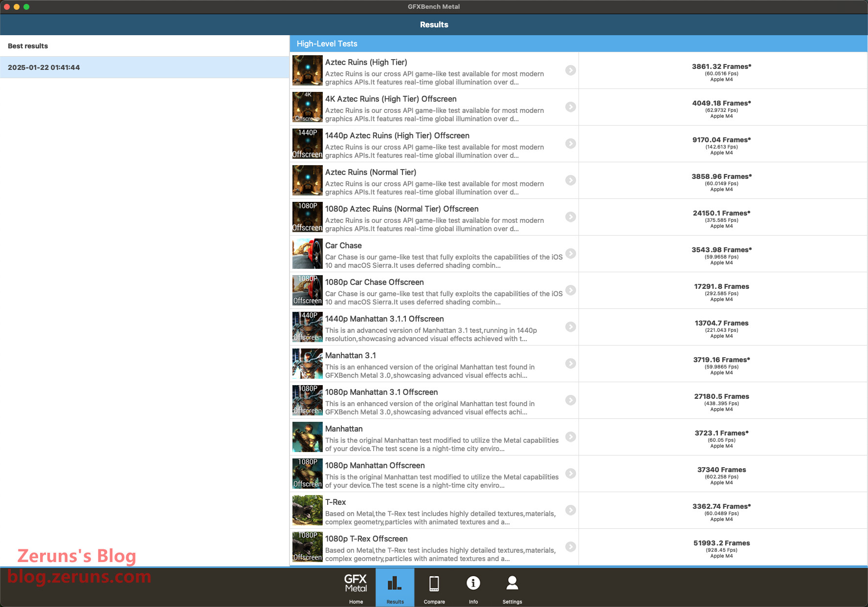Image resolution: width=868 pixels, height=607 pixels.
Task: Select Best results in the left panel
Action: click(28, 46)
